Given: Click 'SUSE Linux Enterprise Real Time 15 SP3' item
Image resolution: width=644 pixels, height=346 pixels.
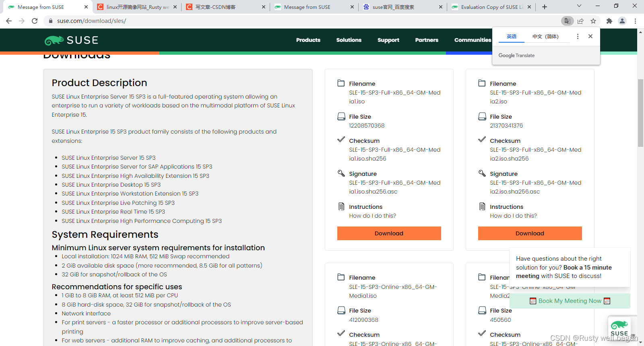Looking at the screenshot, I should (x=114, y=212).
